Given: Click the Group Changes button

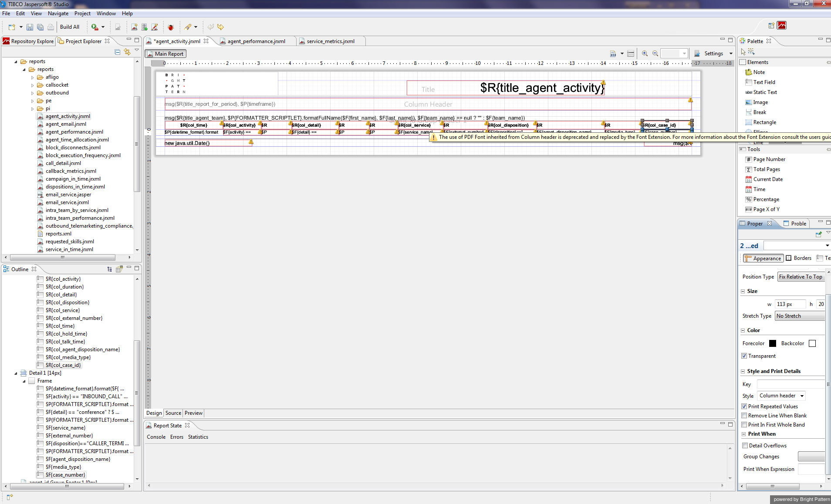Looking at the screenshot, I should pyautogui.click(x=811, y=457).
